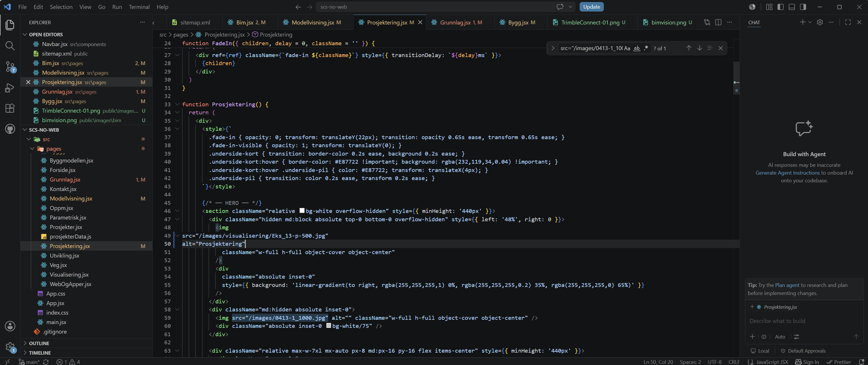The image size is (868, 365).
Task: Click the Plan agent link in tip
Action: click(x=787, y=285)
